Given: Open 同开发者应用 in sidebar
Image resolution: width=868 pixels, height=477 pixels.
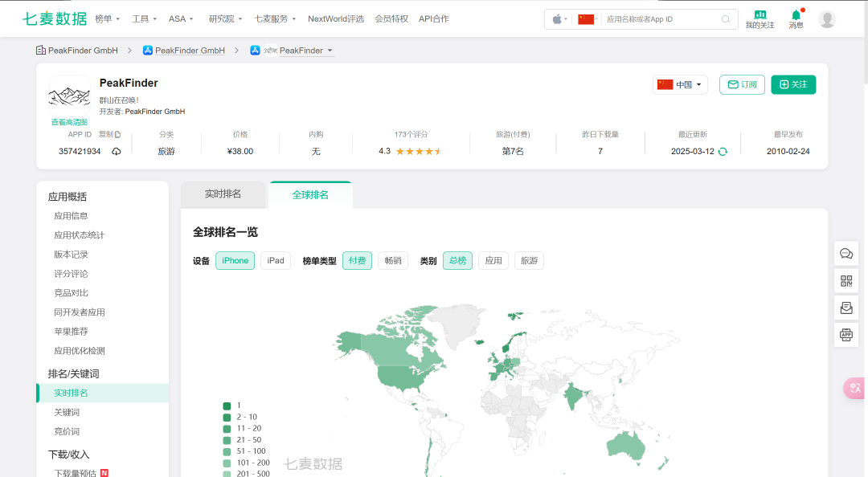Looking at the screenshot, I should pyautogui.click(x=79, y=312).
